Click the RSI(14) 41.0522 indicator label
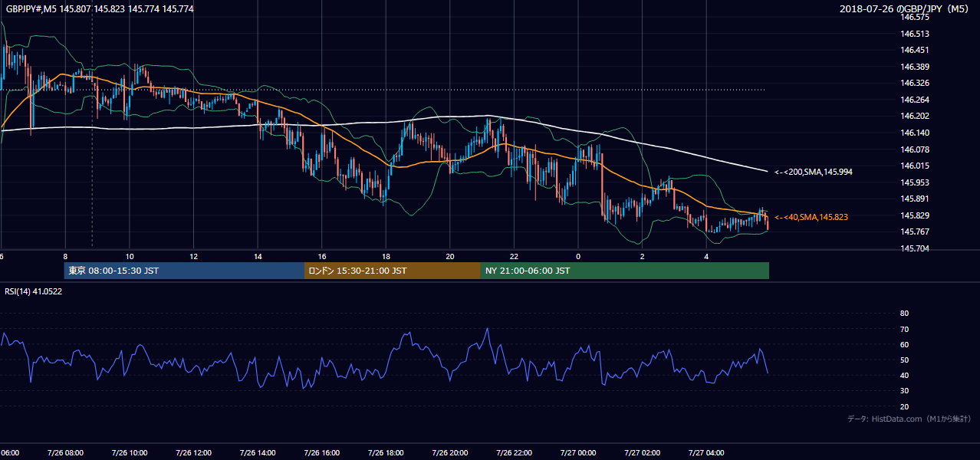The height and width of the screenshot is (460, 980). click(x=34, y=291)
